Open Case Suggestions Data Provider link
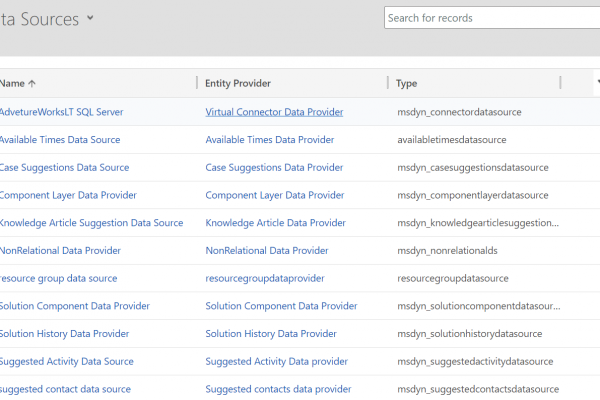This screenshot has width=600, height=400. coord(274,168)
